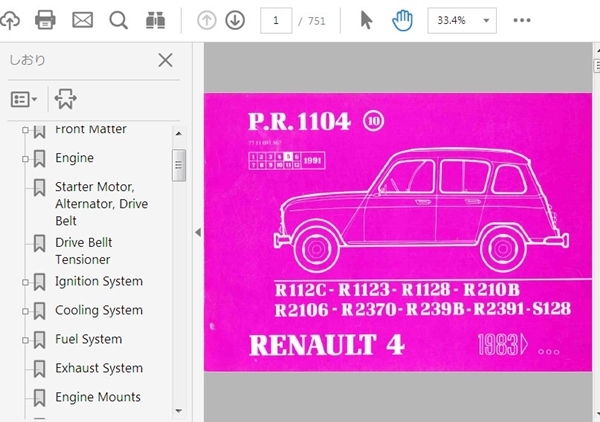Viewport: 600px width, 422px height.
Task: Print the document with printer icon
Action: click(45, 20)
